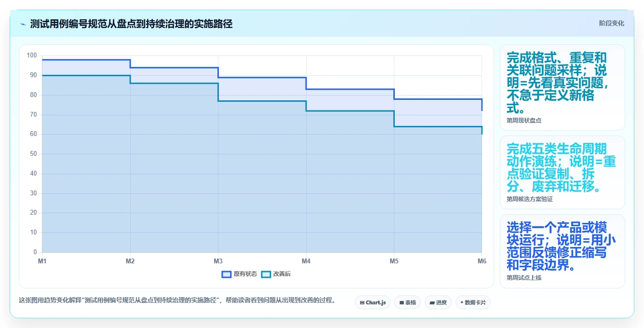Click the M3 axis label
644x328 pixels.
pos(218,261)
